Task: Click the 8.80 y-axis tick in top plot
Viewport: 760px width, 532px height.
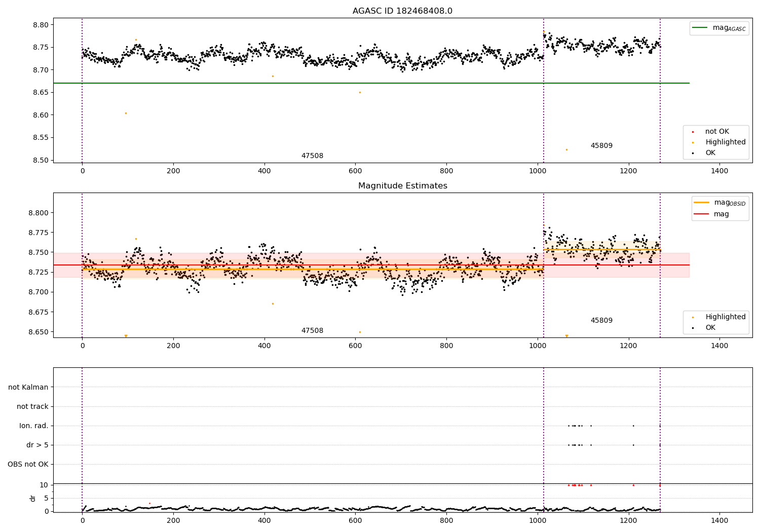Action: pyautogui.click(x=41, y=25)
